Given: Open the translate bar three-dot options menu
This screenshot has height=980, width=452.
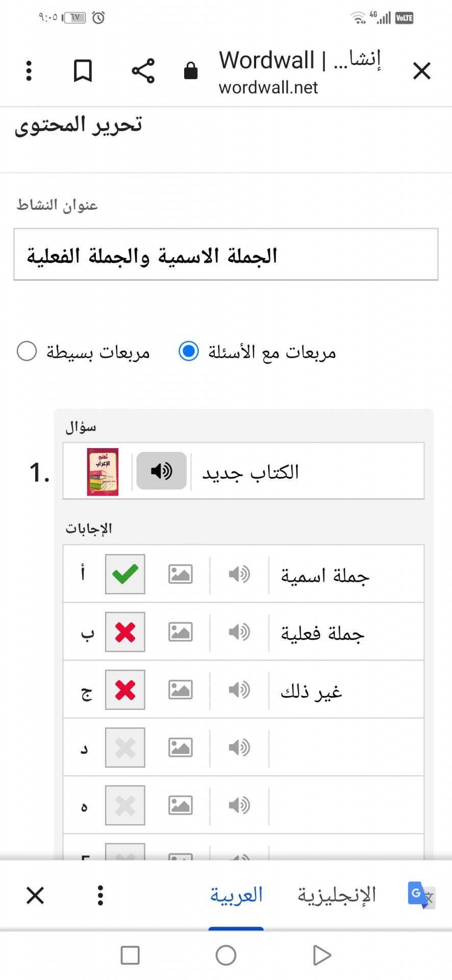Looking at the screenshot, I should (101, 895).
